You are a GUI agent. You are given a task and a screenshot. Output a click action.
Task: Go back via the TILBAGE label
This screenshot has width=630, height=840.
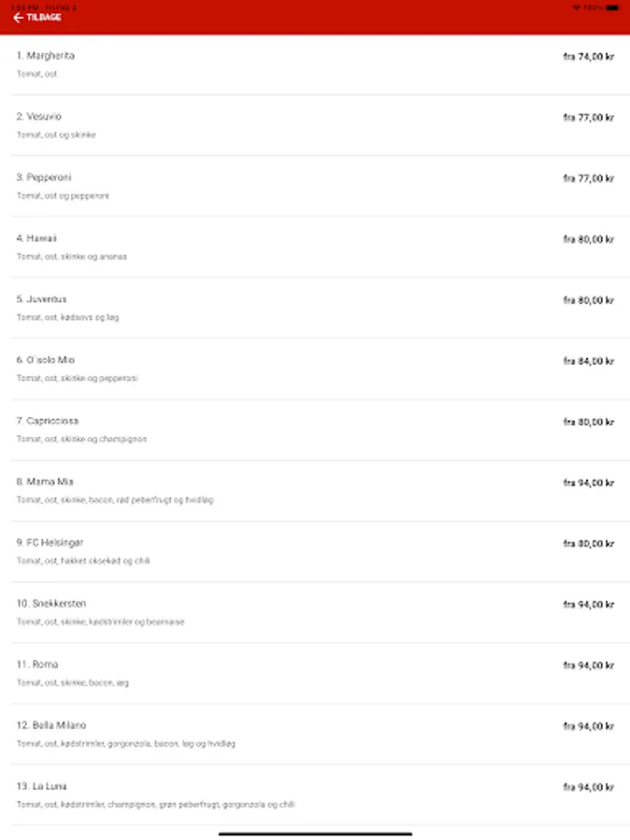tap(44, 18)
